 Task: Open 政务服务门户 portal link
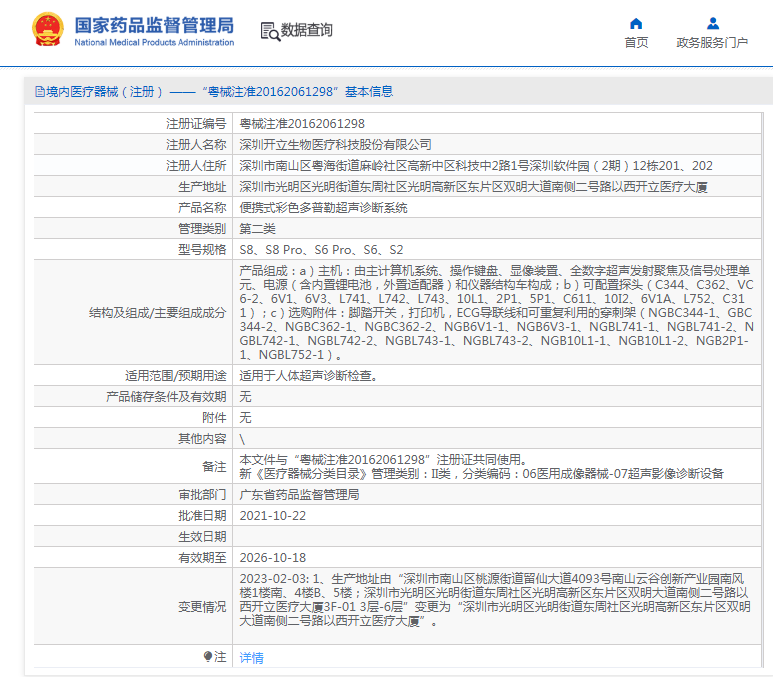pos(712,42)
